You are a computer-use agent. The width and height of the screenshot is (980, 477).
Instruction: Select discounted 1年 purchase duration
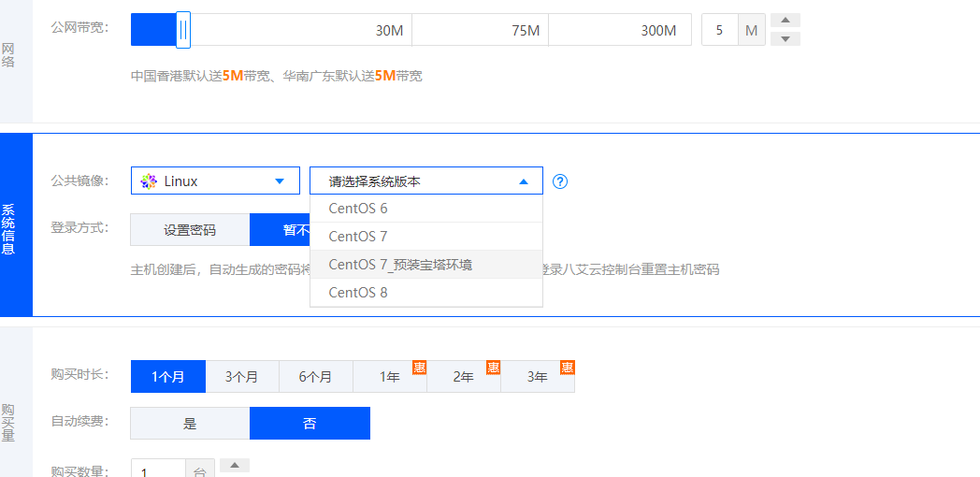(x=389, y=377)
